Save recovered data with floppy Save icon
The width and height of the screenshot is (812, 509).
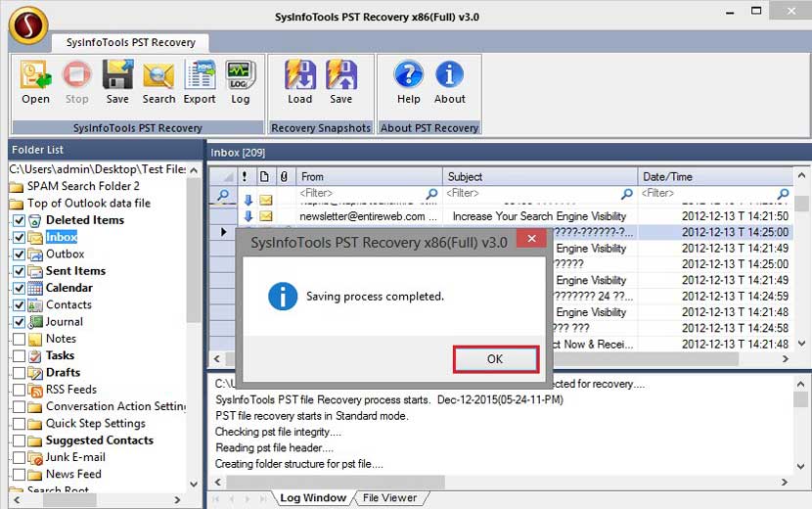pyautogui.click(x=117, y=82)
